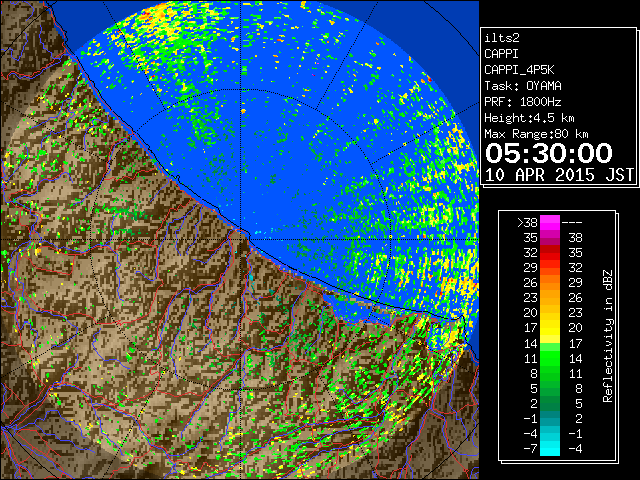The image size is (640, 480).
Task: Click the 'Reflectivity in dBZ' legend title
Action: tap(608, 336)
